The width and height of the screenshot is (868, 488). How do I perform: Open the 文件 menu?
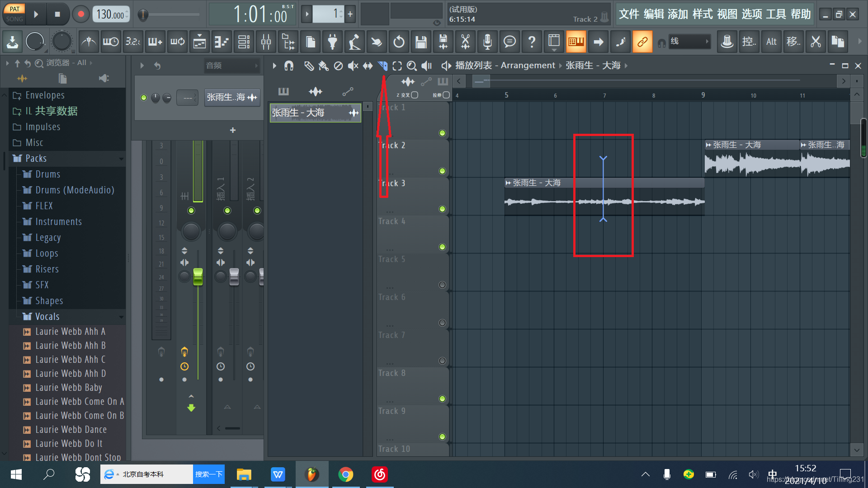pos(628,14)
